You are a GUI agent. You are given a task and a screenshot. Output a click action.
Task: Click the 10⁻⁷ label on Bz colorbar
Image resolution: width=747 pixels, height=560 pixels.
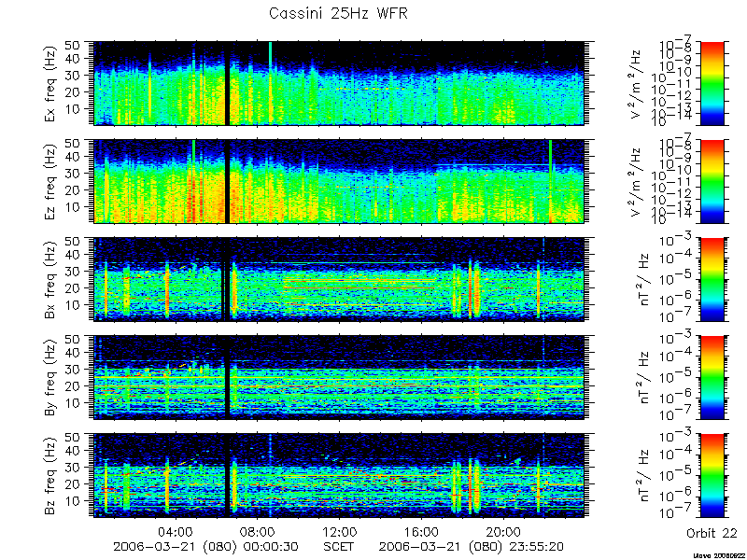tap(675, 513)
